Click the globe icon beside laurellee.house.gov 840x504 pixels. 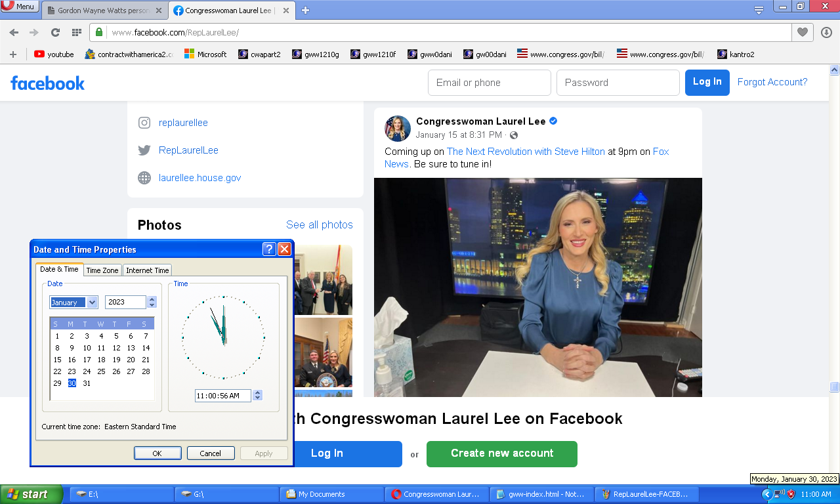click(x=144, y=178)
